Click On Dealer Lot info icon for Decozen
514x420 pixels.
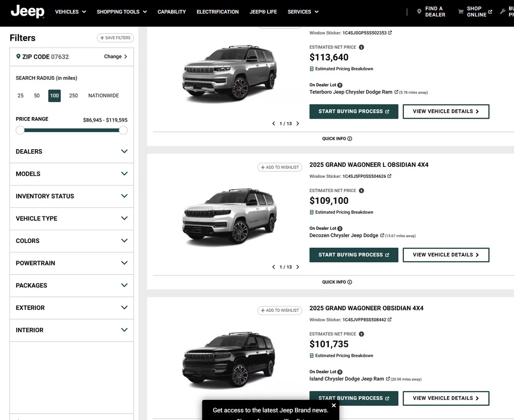(x=340, y=228)
